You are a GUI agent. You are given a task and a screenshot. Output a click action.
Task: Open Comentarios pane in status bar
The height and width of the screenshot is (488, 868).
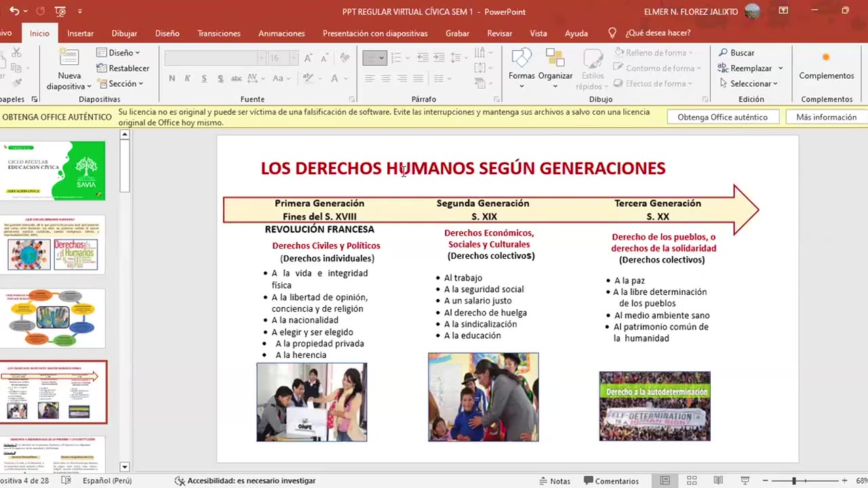pyautogui.click(x=611, y=481)
